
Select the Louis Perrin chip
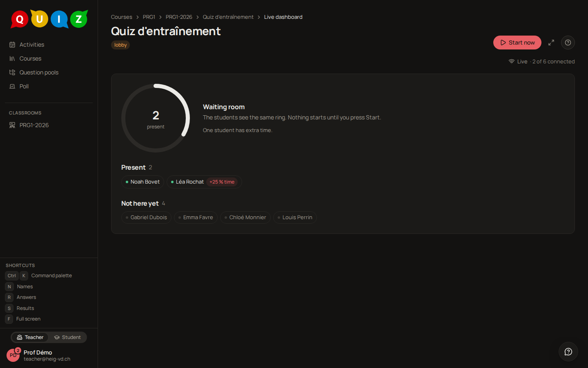point(295,218)
